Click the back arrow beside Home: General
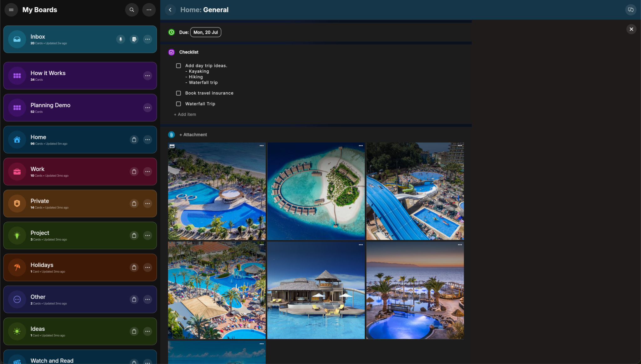The width and height of the screenshot is (641, 364). tap(171, 10)
